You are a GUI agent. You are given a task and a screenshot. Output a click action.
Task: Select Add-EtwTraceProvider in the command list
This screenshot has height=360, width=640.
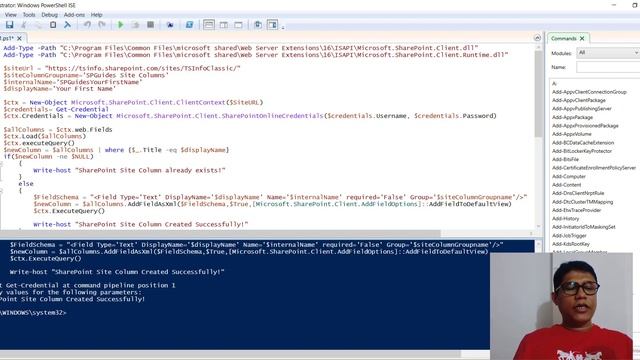576,210
